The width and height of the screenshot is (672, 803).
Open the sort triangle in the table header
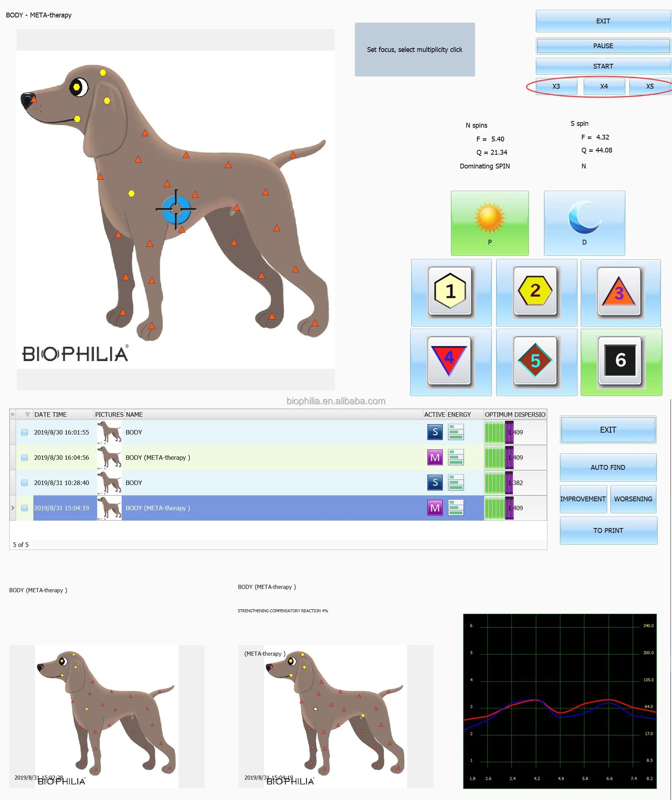coord(27,414)
